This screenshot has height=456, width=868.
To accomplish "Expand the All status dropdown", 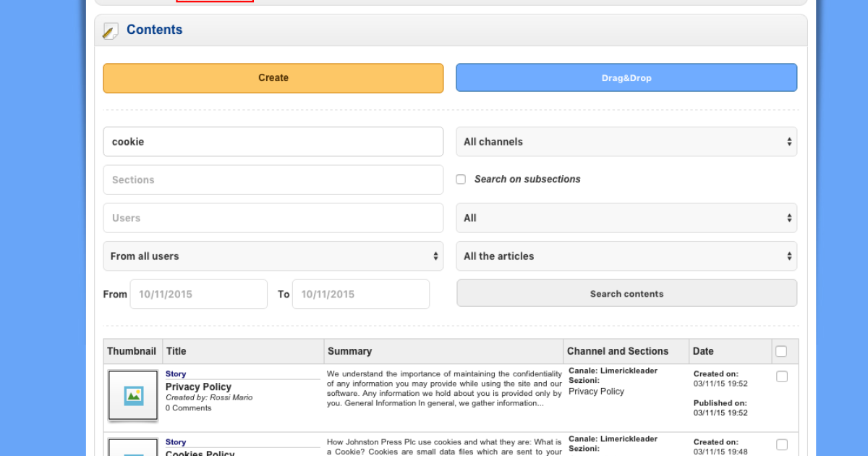I will tap(626, 218).
